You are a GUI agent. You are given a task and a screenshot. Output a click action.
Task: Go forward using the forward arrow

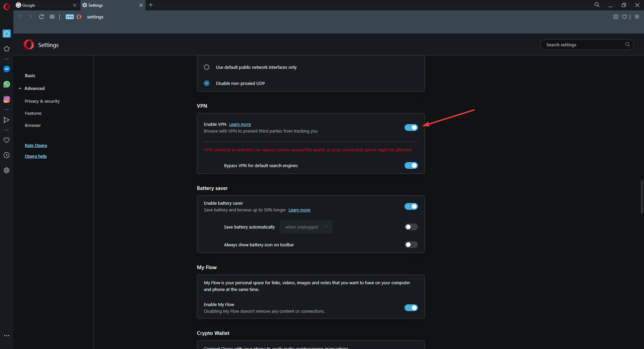(31, 17)
